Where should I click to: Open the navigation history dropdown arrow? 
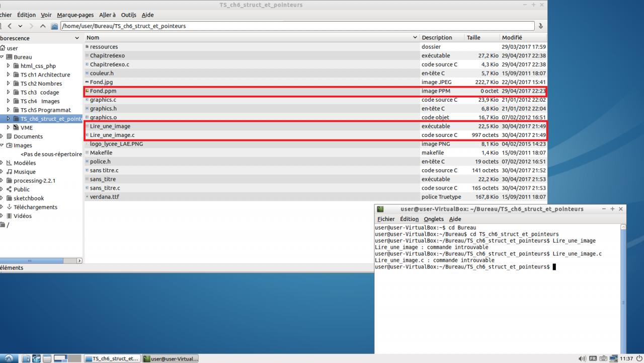click(20, 26)
